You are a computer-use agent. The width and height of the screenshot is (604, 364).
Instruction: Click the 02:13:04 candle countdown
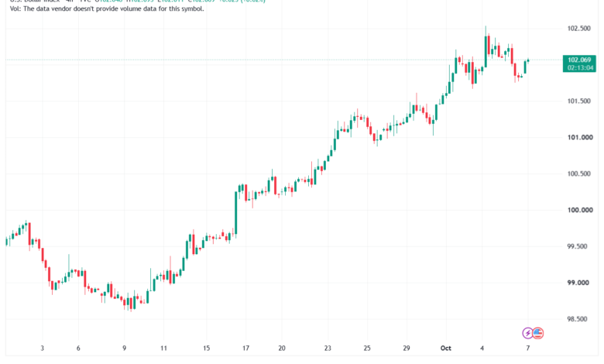[x=579, y=68]
